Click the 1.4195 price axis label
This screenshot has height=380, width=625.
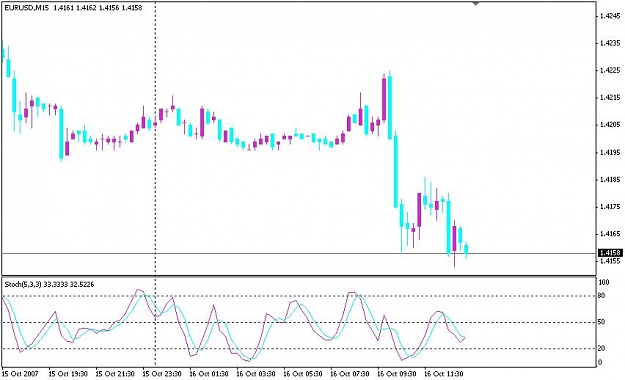pos(610,152)
